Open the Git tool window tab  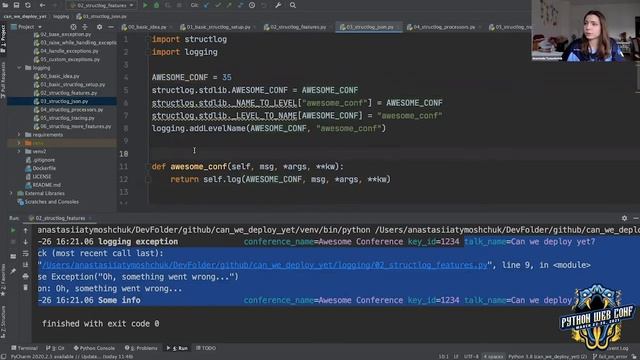point(56,348)
